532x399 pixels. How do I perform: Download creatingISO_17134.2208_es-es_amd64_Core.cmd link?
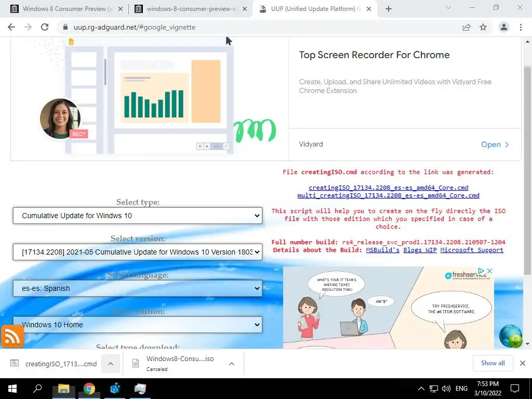pyautogui.click(x=389, y=188)
